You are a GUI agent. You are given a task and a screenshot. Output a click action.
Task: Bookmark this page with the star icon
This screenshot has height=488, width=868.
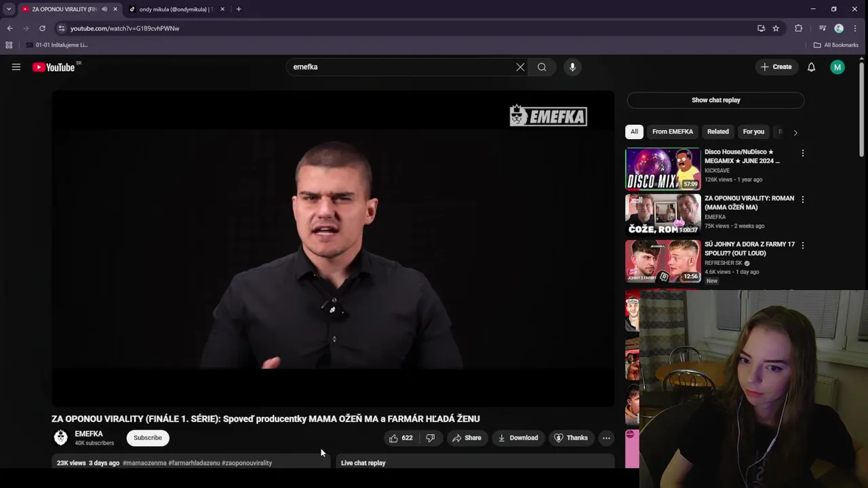click(776, 28)
